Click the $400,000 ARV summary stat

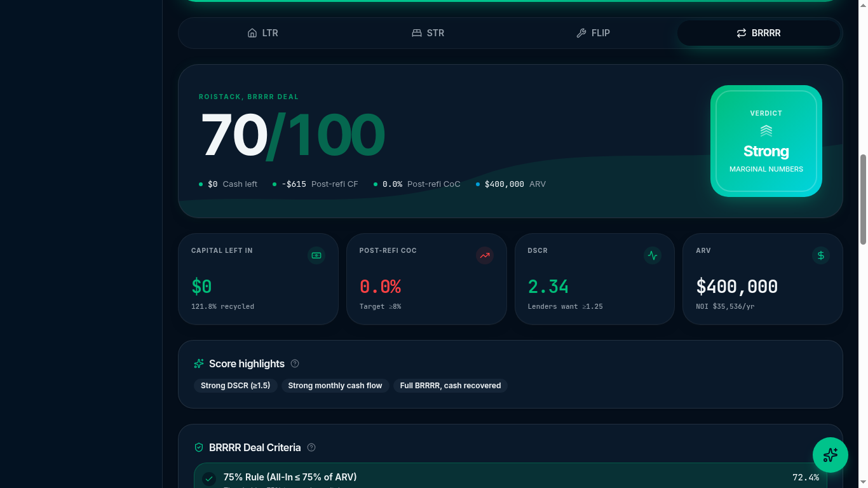pos(511,184)
